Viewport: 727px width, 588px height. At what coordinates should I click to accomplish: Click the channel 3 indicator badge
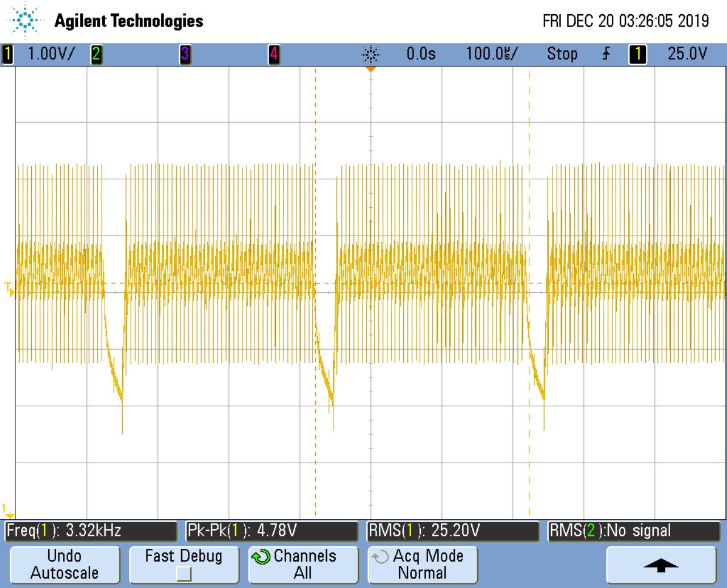(185, 54)
